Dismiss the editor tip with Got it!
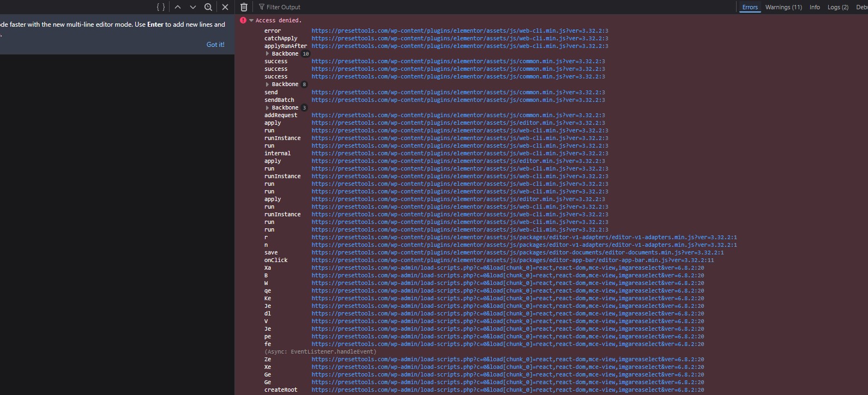Image resolution: width=868 pixels, height=395 pixels. (215, 45)
